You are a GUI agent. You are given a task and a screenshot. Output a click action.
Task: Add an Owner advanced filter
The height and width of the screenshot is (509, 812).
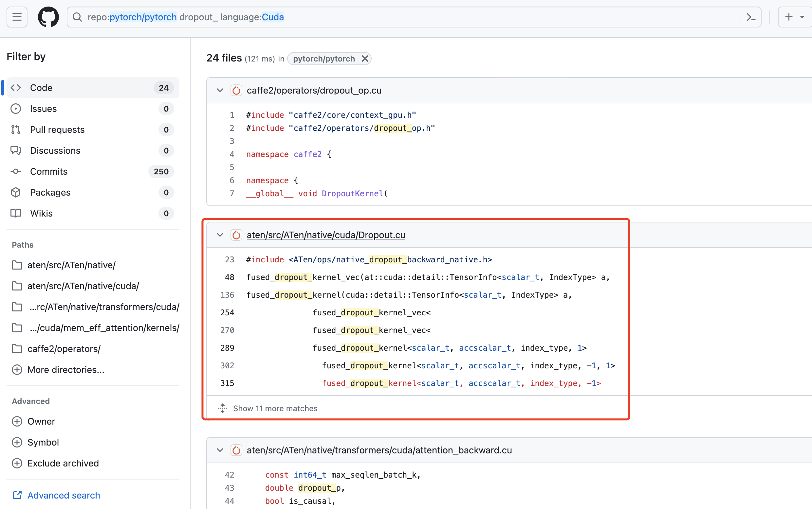[x=41, y=421]
